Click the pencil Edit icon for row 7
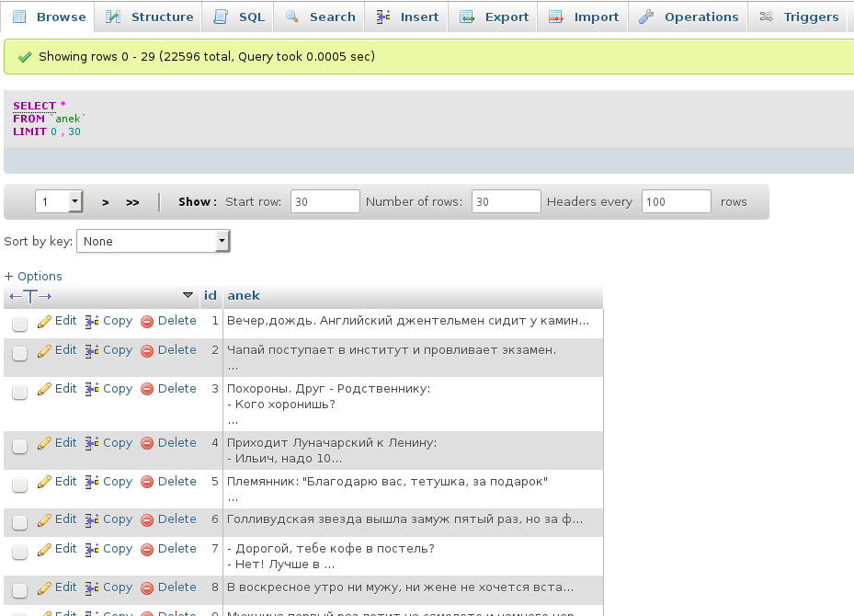The image size is (854, 616). click(44, 550)
